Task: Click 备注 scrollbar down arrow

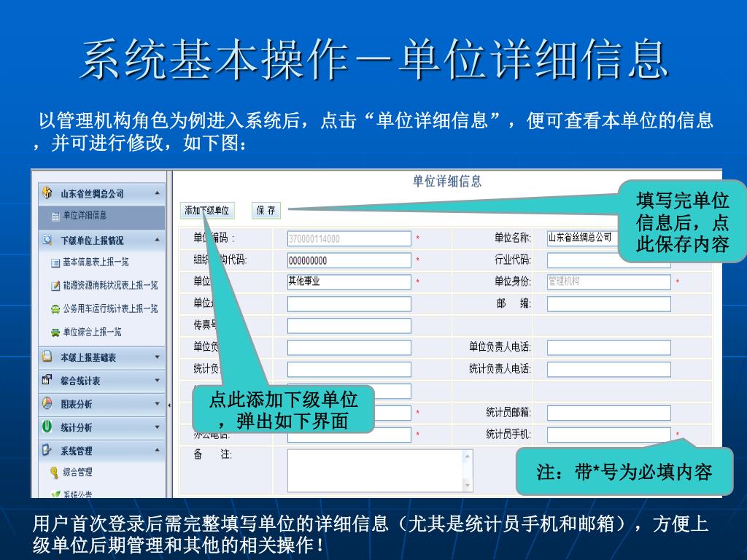Action: tap(468, 486)
